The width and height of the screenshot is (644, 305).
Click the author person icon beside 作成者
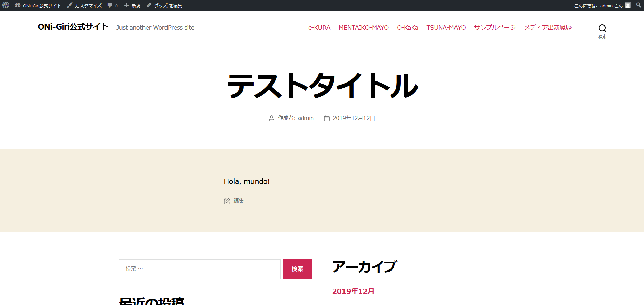click(271, 118)
